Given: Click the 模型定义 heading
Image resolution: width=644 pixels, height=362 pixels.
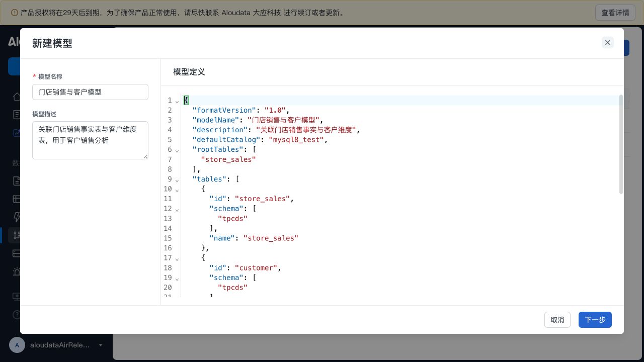Looking at the screenshot, I should pyautogui.click(x=189, y=72).
